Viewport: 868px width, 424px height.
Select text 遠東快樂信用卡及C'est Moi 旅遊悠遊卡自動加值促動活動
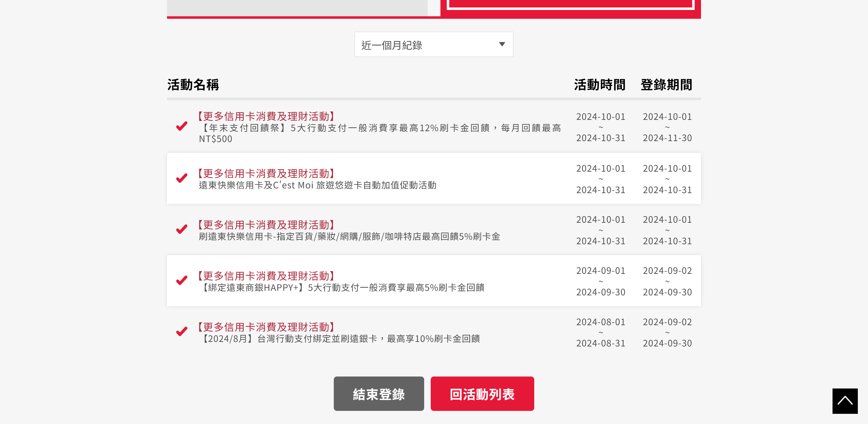click(318, 185)
